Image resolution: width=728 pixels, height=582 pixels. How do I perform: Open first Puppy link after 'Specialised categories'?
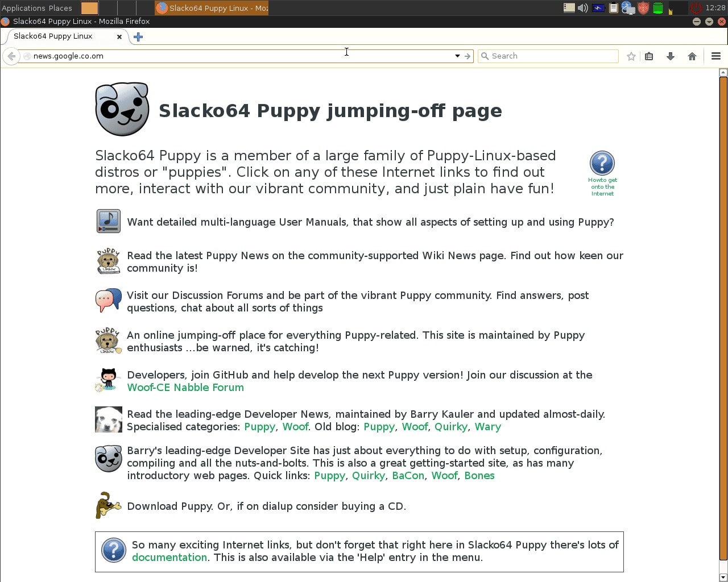pyautogui.click(x=259, y=427)
